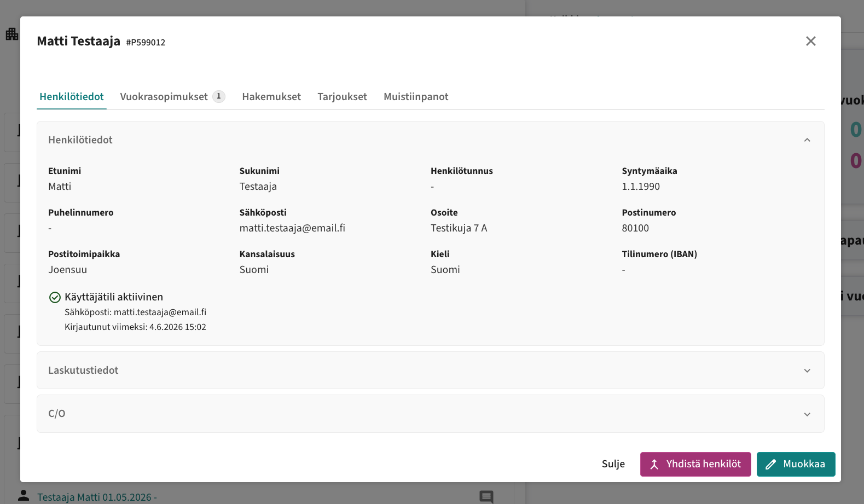The image size is (864, 504).
Task: Switch to the Henkilötiedot tab
Action: [72, 97]
